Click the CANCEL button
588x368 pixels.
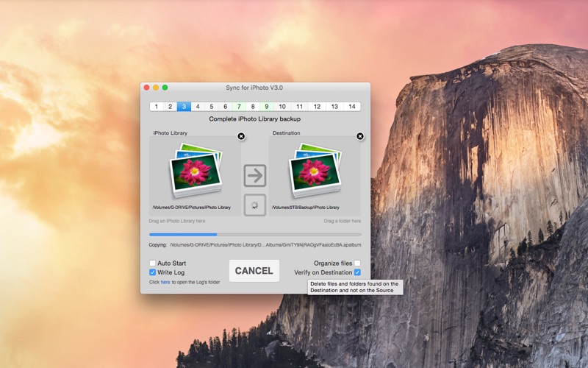click(x=254, y=271)
